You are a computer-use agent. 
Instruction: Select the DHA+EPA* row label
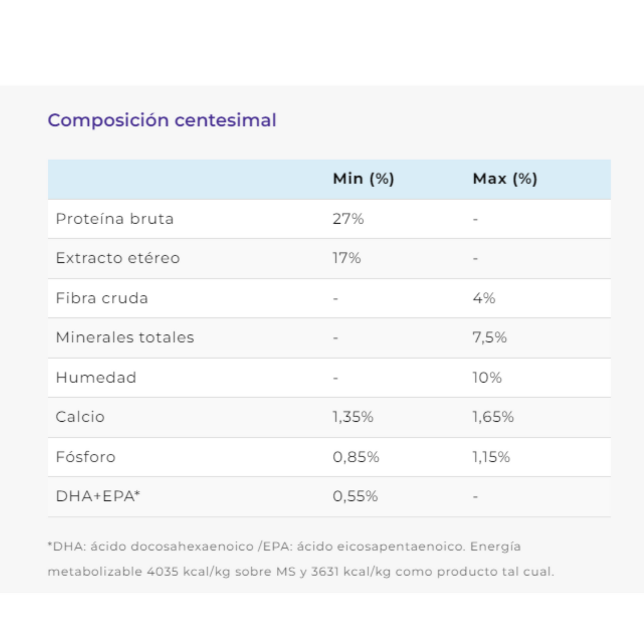pos(98,496)
